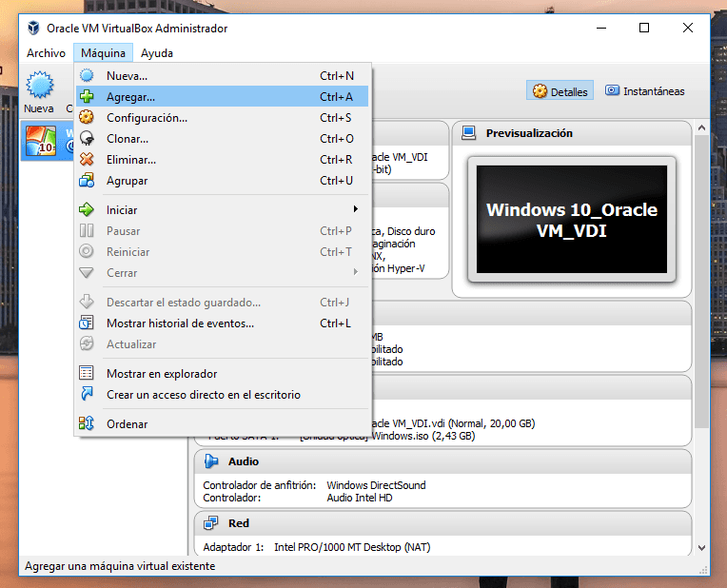Click the Audio section header

tap(442, 461)
